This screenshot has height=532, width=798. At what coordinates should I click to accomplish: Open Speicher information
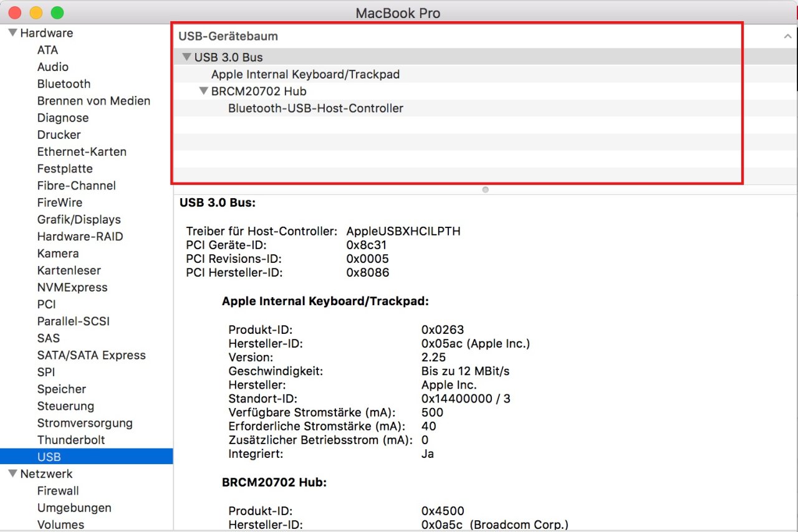point(62,389)
